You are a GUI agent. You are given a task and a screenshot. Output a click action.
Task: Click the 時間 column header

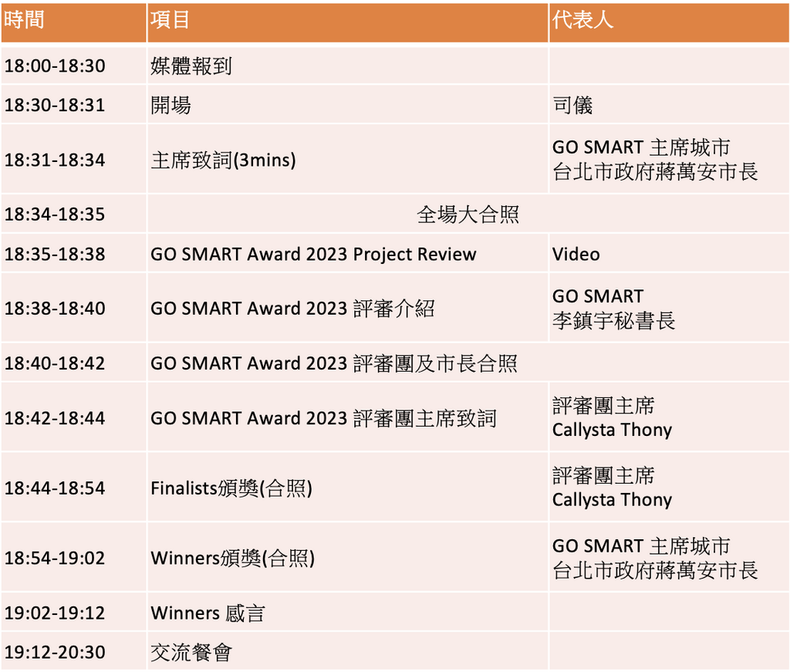pyautogui.click(x=25, y=21)
